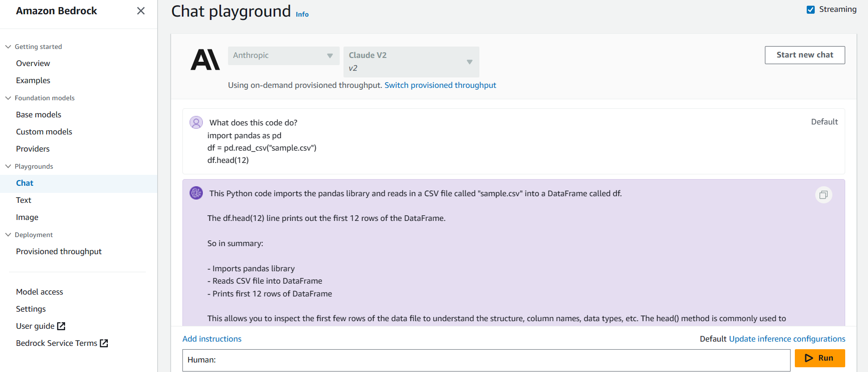Go to the Examples page
Screen dimensions: 868x372
[33, 80]
